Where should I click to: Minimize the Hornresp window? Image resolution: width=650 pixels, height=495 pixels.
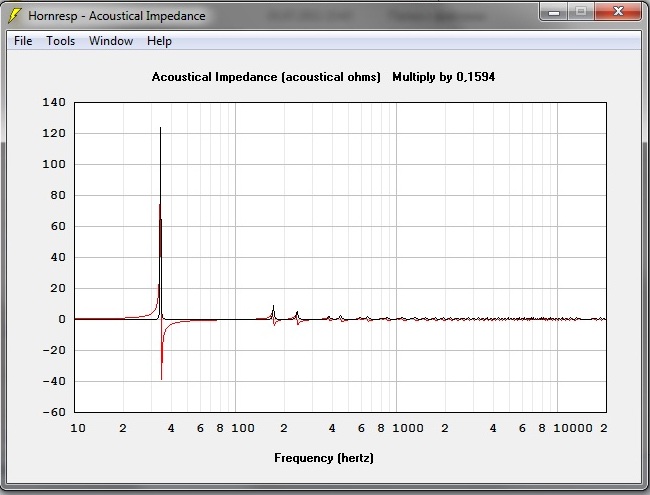[553, 12]
